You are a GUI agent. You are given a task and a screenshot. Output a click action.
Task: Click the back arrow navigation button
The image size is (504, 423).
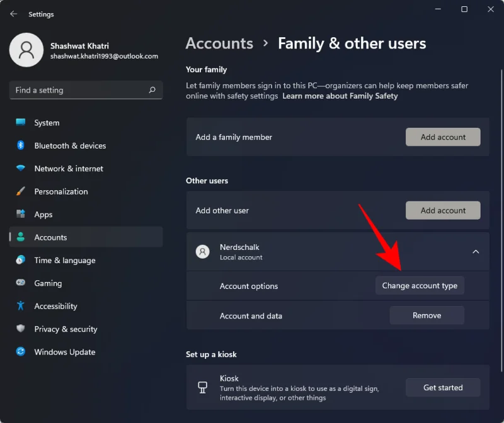click(x=13, y=14)
